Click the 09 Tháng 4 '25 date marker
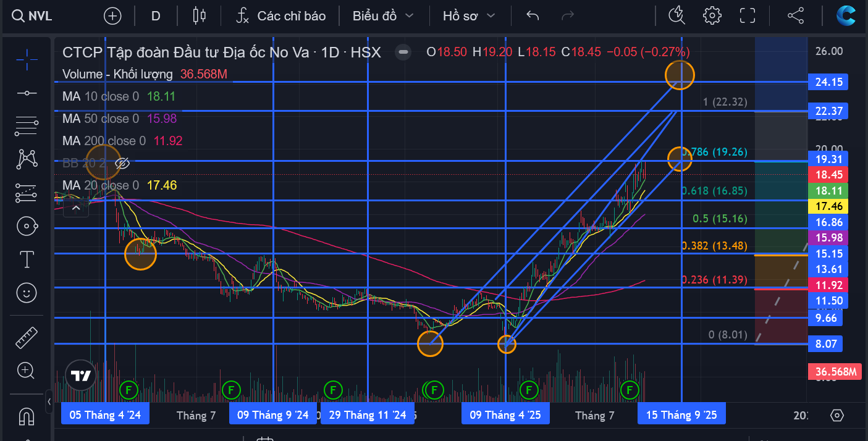This screenshot has height=441, width=868. pyautogui.click(x=505, y=414)
